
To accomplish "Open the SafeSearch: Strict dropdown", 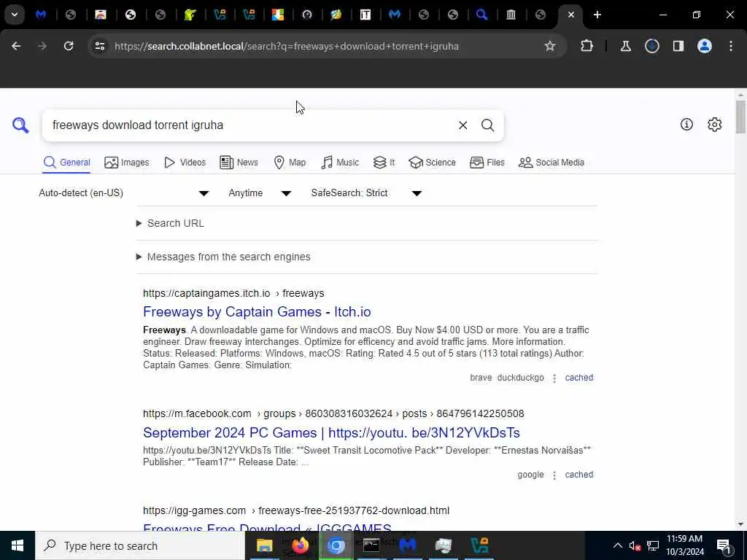I will pos(366,192).
